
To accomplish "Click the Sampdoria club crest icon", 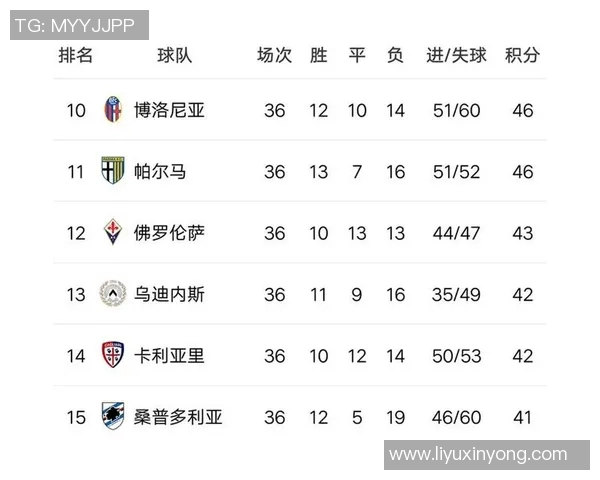I will click(113, 416).
